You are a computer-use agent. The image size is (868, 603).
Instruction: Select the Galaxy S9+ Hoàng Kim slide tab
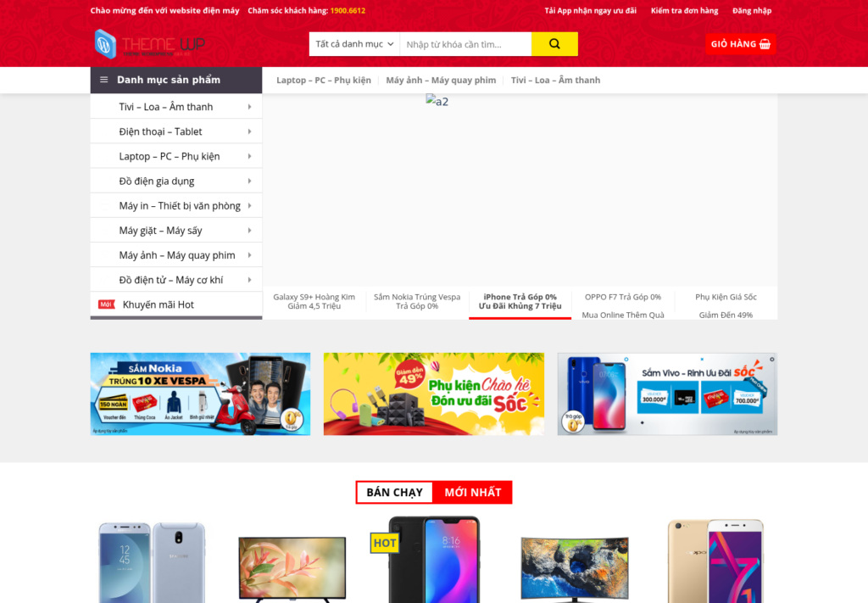[x=314, y=302]
